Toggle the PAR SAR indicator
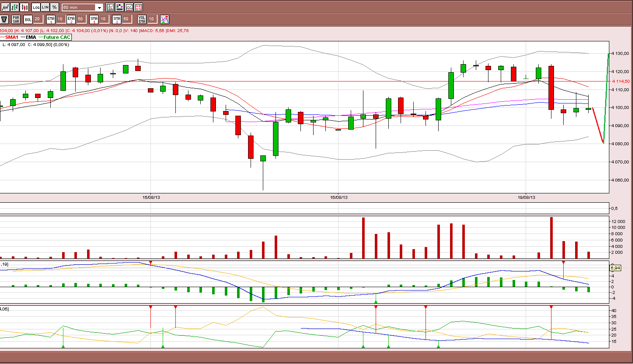633x364 pixels. (x=16, y=19)
